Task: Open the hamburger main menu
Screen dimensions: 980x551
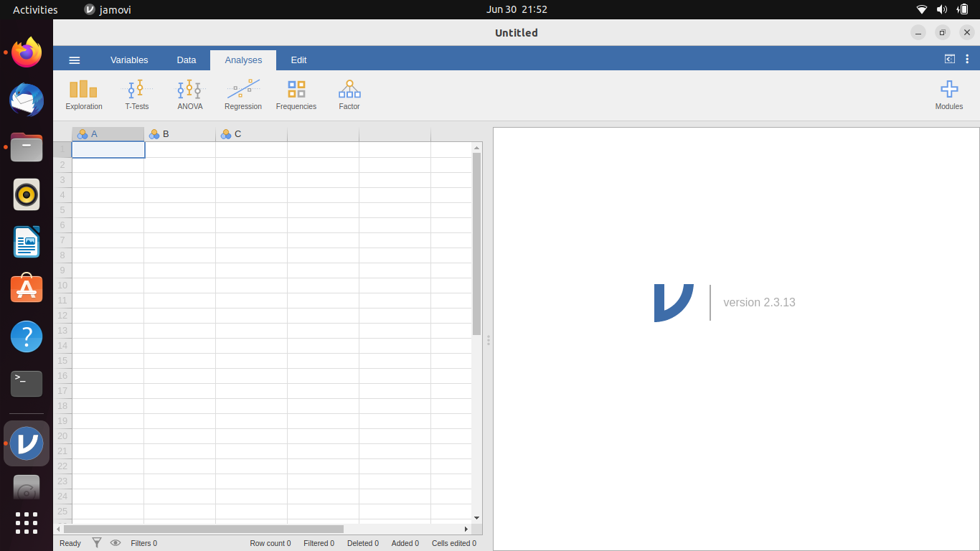Action: 75,60
